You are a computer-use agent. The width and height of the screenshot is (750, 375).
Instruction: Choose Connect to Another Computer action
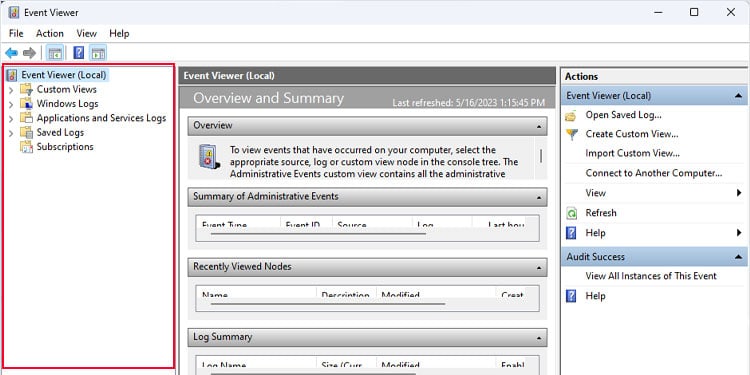(654, 173)
